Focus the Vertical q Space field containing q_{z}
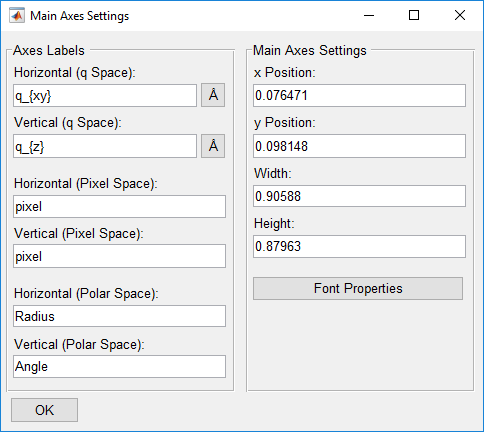 coord(105,146)
